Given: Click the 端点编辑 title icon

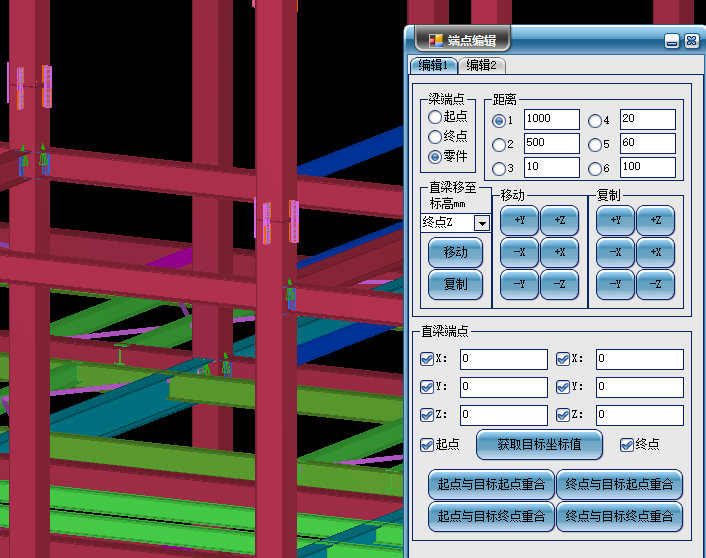Looking at the screenshot, I should [x=436, y=41].
